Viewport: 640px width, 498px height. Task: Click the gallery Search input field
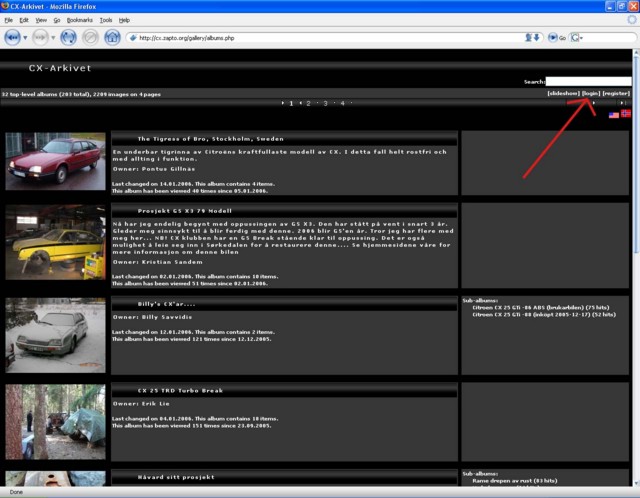point(588,81)
